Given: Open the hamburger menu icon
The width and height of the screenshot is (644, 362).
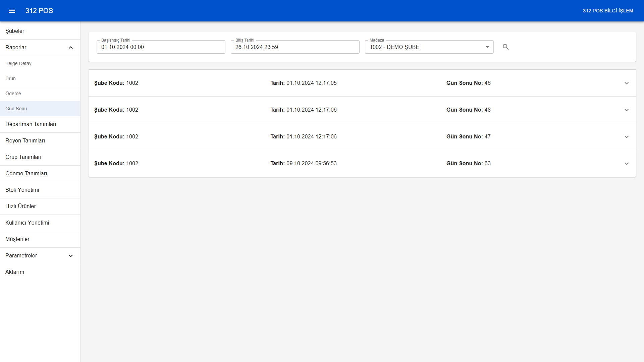Looking at the screenshot, I should [12, 11].
